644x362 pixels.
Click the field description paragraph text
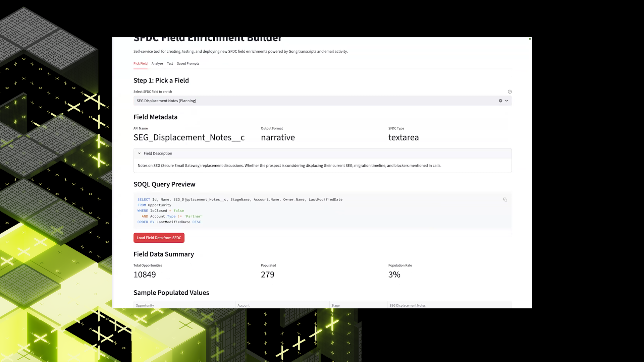coord(289,166)
